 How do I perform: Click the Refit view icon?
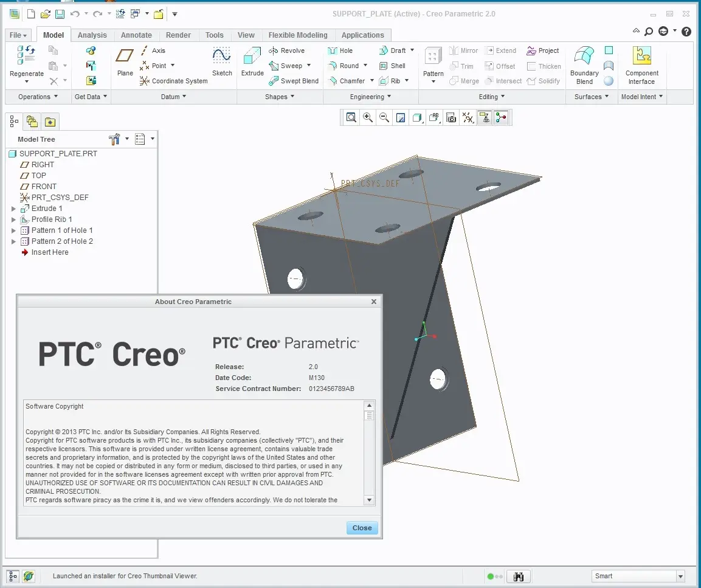(x=351, y=117)
